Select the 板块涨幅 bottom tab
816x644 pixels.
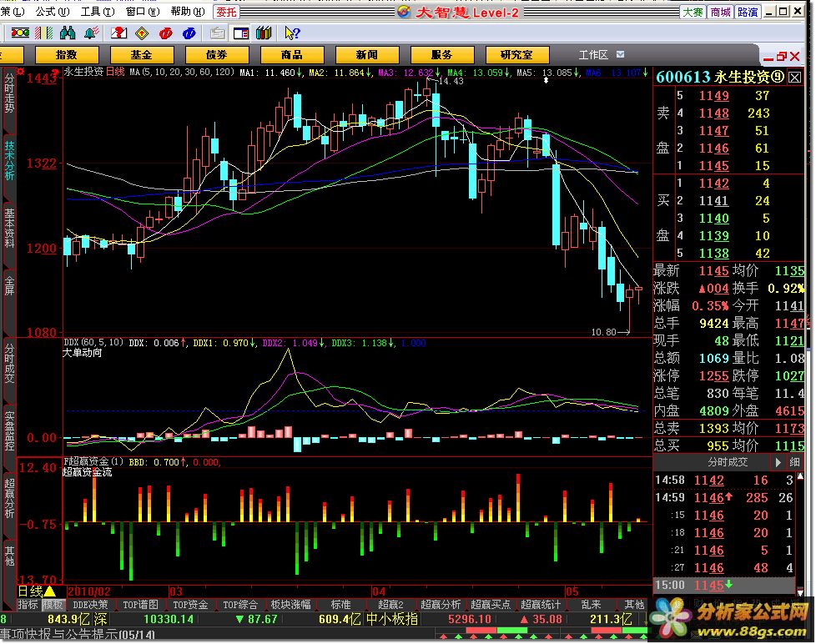pyautogui.click(x=290, y=605)
